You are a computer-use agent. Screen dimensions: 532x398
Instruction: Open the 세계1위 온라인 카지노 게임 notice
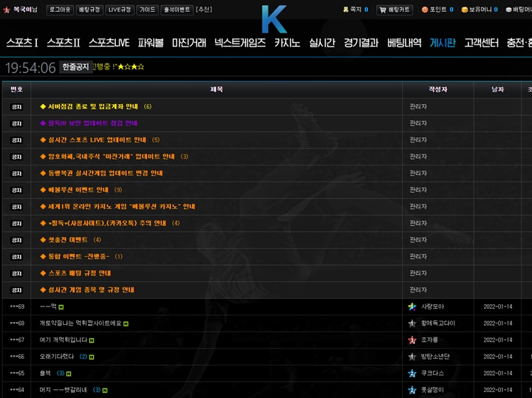(121, 207)
